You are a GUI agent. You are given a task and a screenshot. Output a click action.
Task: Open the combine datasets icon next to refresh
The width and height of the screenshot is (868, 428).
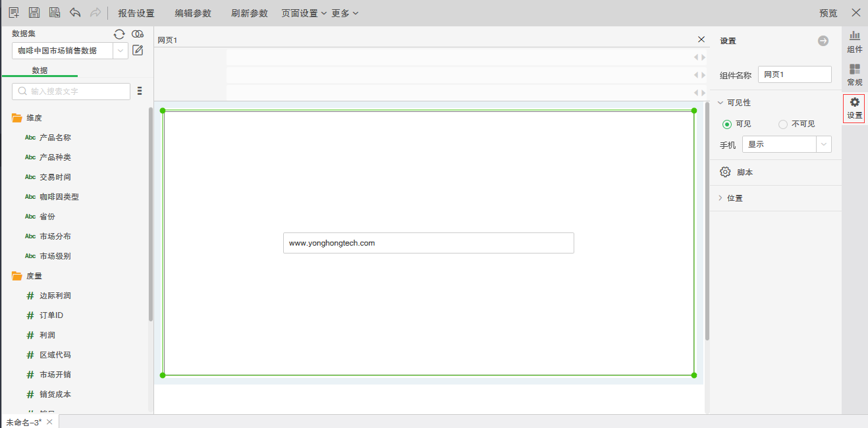138,34
